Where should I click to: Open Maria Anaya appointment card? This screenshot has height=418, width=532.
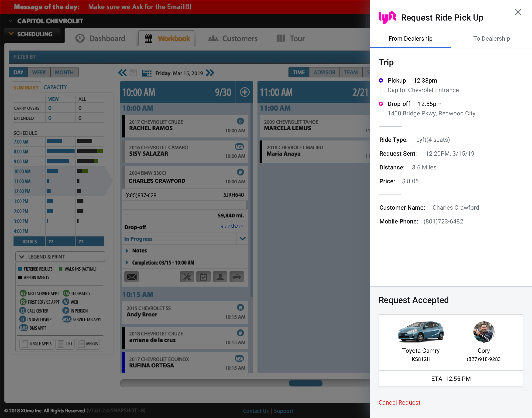tap(315, 152)
